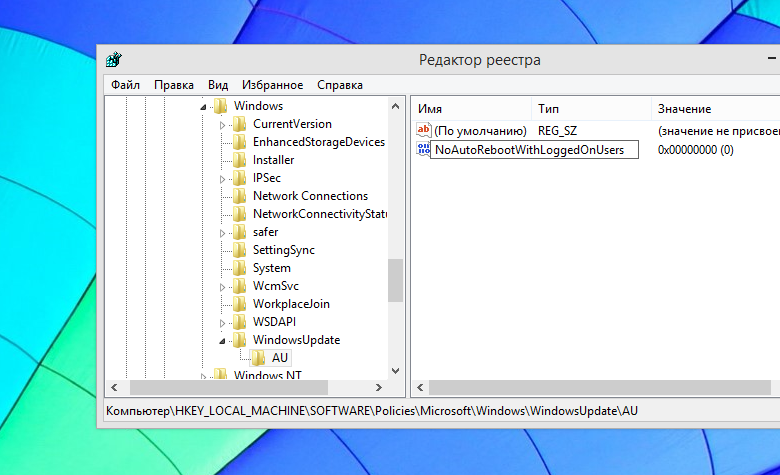Open the Справка menu

tap(340, 85)
